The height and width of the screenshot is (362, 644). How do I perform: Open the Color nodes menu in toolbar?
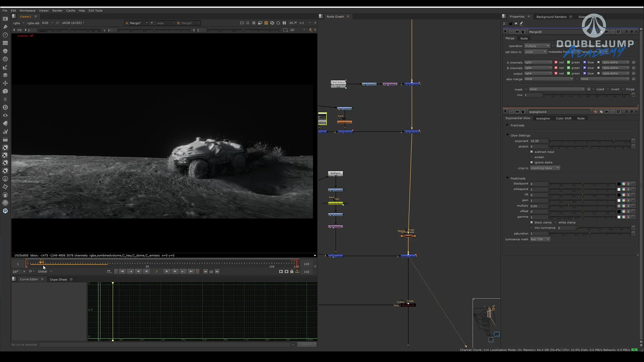click(5, 51)
